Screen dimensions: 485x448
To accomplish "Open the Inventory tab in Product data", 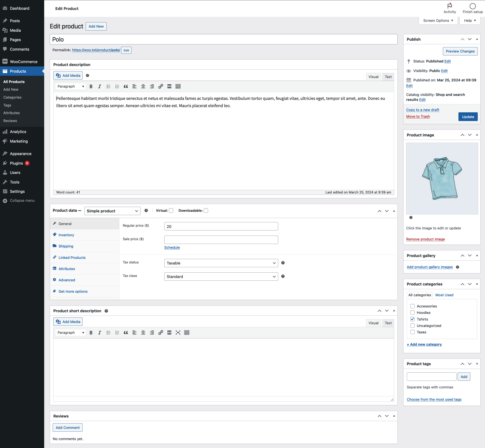I will [66, 235].
